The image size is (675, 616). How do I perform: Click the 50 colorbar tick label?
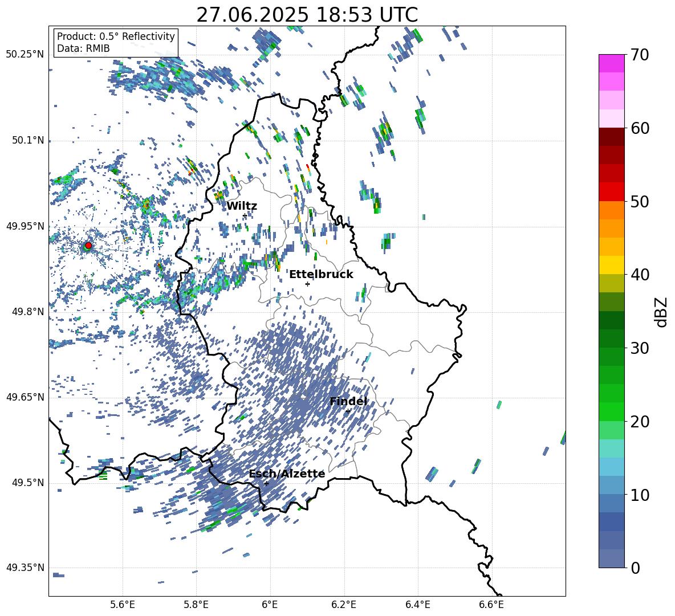[640, 202]
